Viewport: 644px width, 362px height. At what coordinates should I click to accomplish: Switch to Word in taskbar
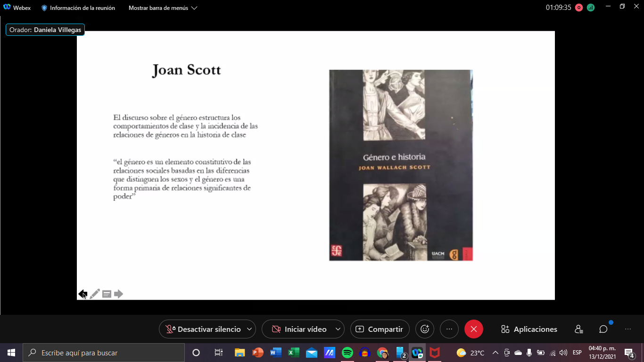(x=276, y=353)
